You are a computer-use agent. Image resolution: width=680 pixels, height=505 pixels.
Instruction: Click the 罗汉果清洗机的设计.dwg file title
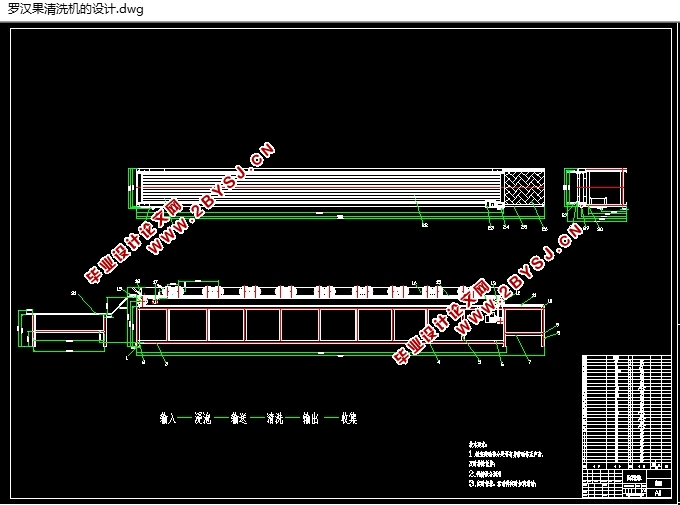pos(76,9)
